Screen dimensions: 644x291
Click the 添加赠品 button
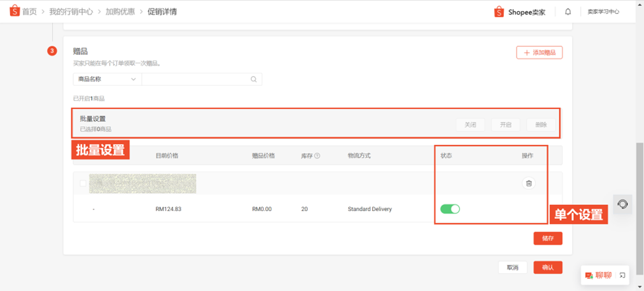click(539, 53)
